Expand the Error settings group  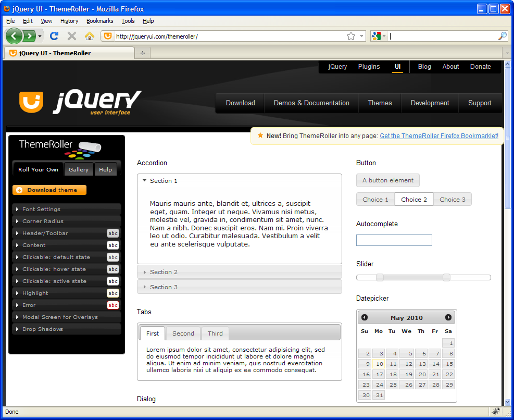[x=67, y=305]
